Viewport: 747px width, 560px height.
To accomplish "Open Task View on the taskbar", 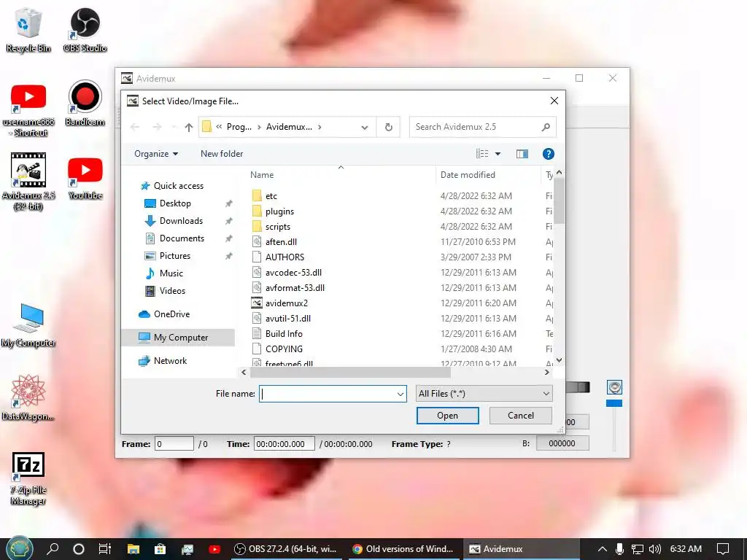I will click(105, 548).
